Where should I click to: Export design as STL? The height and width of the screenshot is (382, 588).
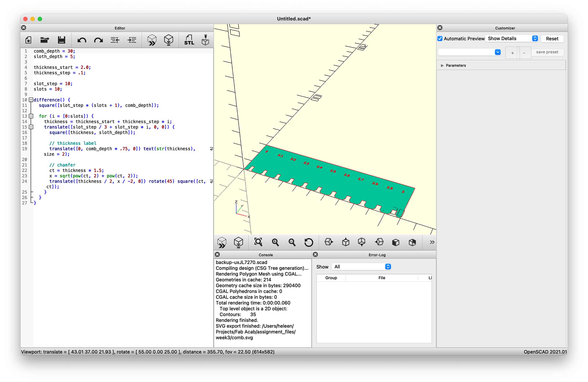tap(189, 40)
